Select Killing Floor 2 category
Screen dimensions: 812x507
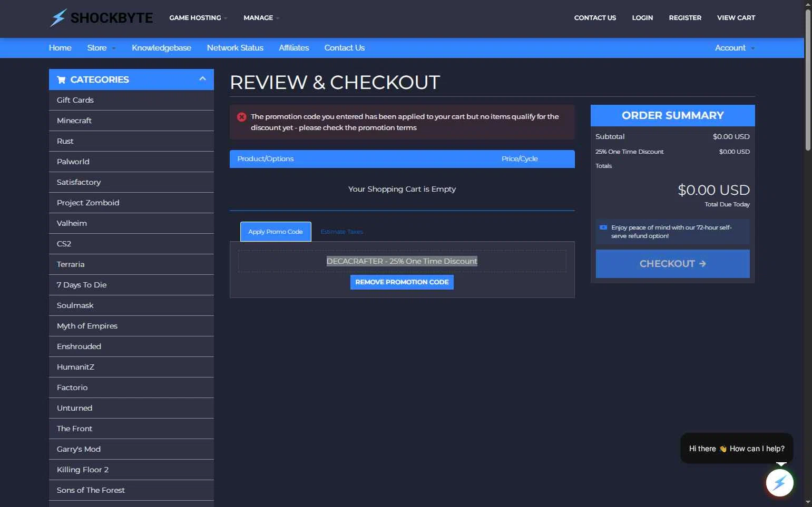(x=131, y=470)
